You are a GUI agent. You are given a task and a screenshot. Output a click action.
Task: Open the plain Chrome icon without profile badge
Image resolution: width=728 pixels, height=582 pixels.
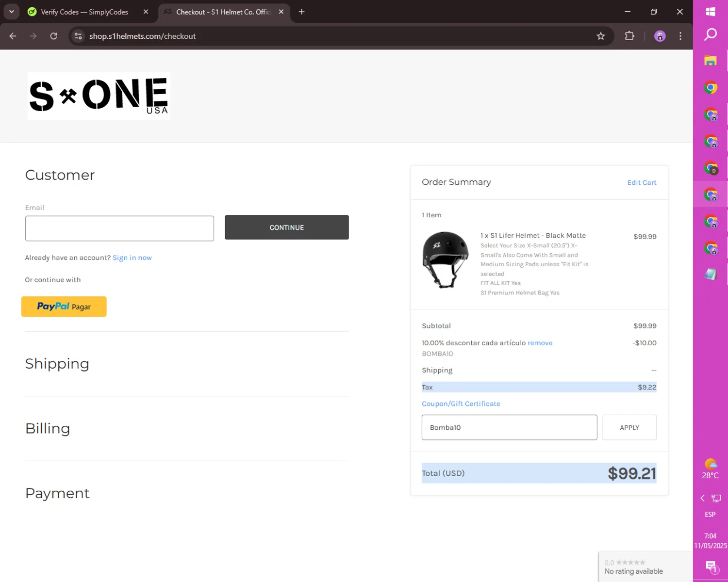711,88
